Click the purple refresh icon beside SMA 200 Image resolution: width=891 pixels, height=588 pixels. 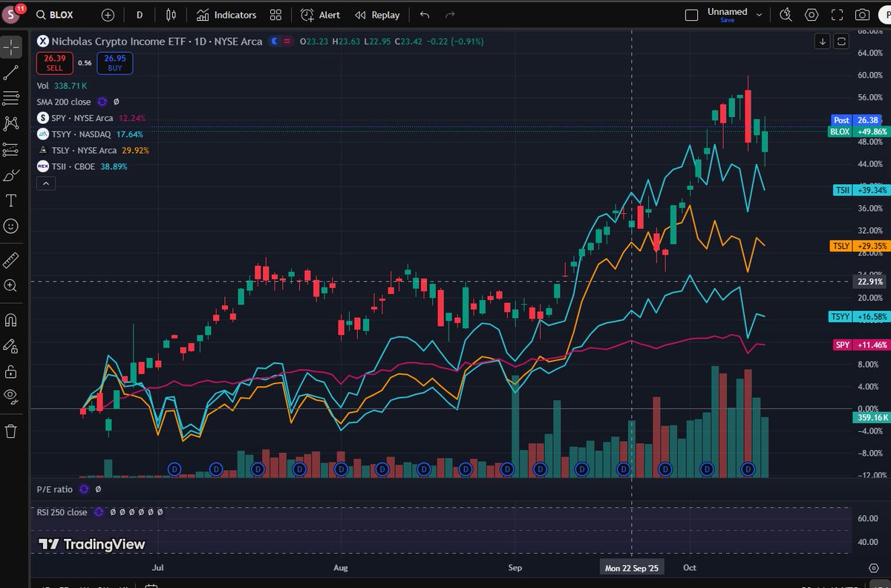(102, 102)
